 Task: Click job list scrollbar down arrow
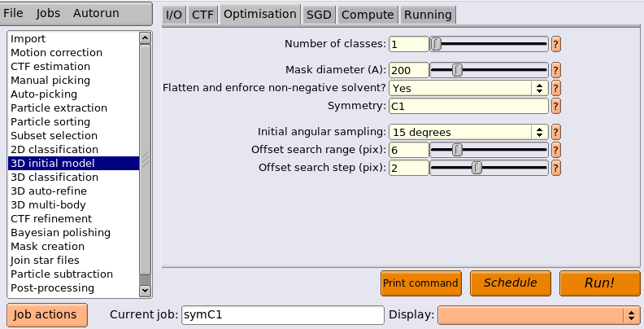point(145,291)
